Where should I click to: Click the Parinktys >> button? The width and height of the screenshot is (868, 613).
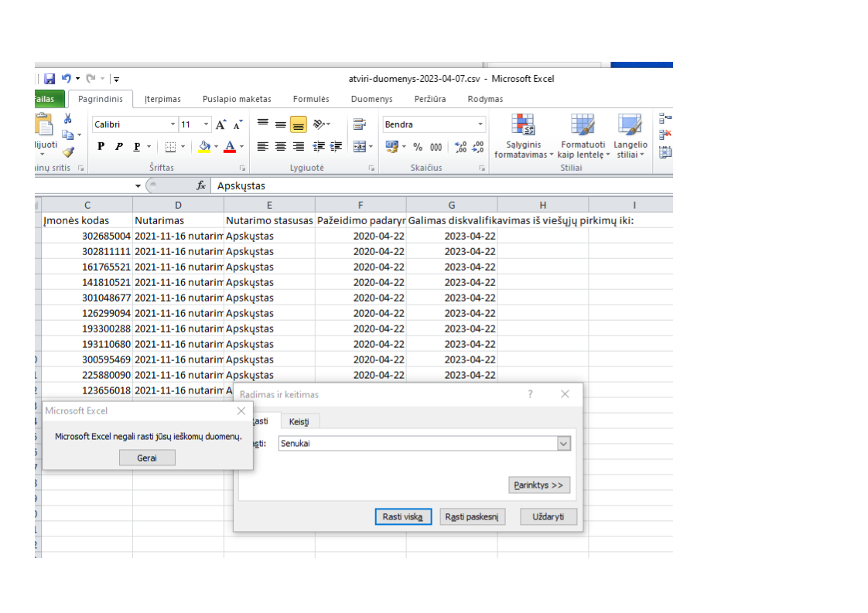(539, 485)
